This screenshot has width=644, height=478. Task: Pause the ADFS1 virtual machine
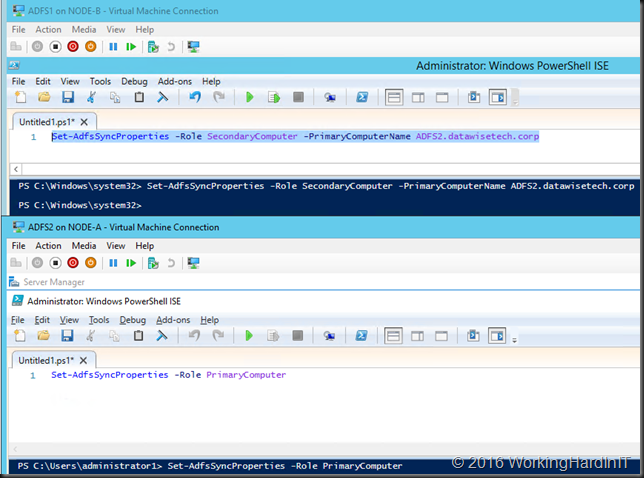(x=113, y=47)
